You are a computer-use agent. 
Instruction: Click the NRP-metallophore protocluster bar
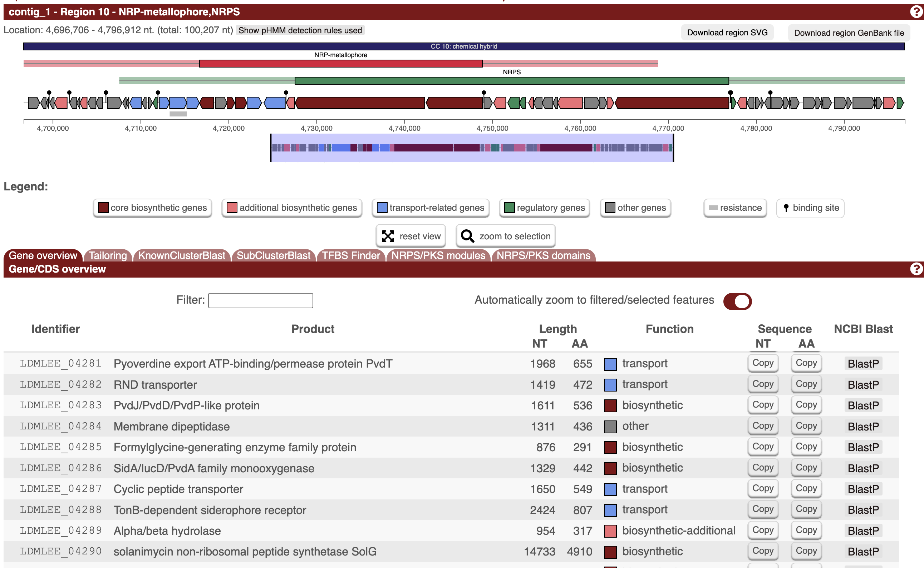point(340,64)
